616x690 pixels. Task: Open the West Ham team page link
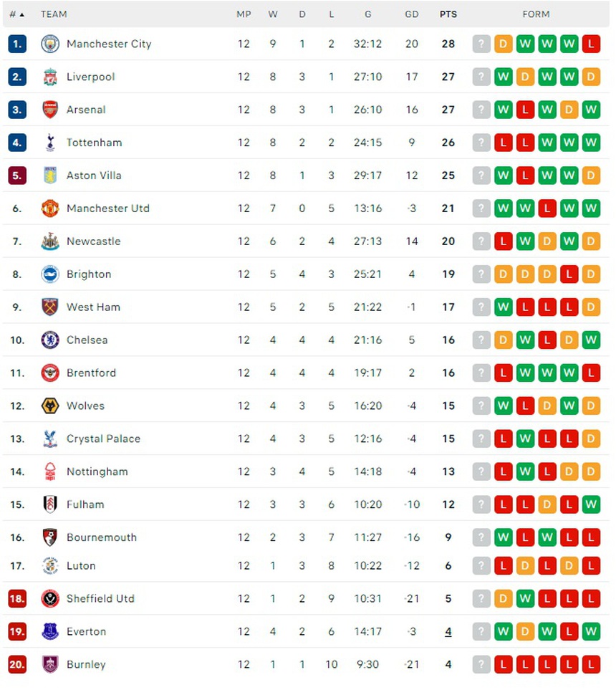[x=93, y=307]
